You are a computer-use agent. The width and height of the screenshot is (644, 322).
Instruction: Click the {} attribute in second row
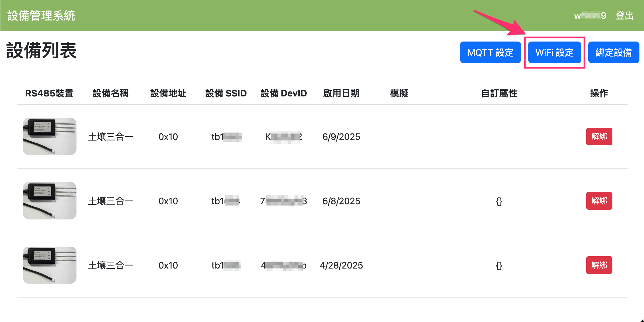click(x=499, y=201)
